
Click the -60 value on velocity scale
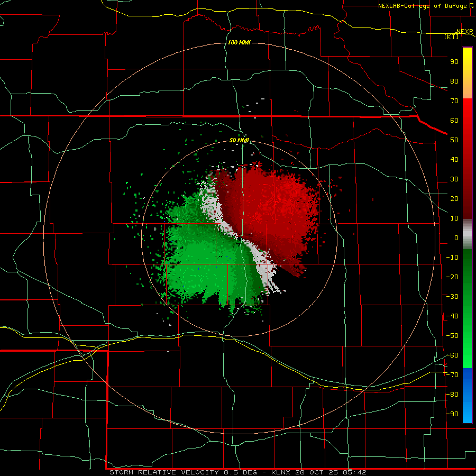(452, 355)
